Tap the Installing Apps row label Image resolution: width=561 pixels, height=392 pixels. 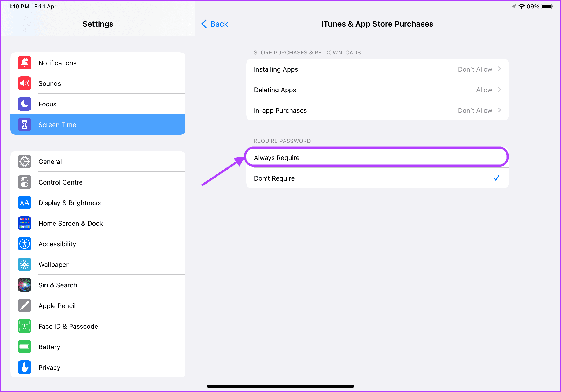[x=276, y=69]
